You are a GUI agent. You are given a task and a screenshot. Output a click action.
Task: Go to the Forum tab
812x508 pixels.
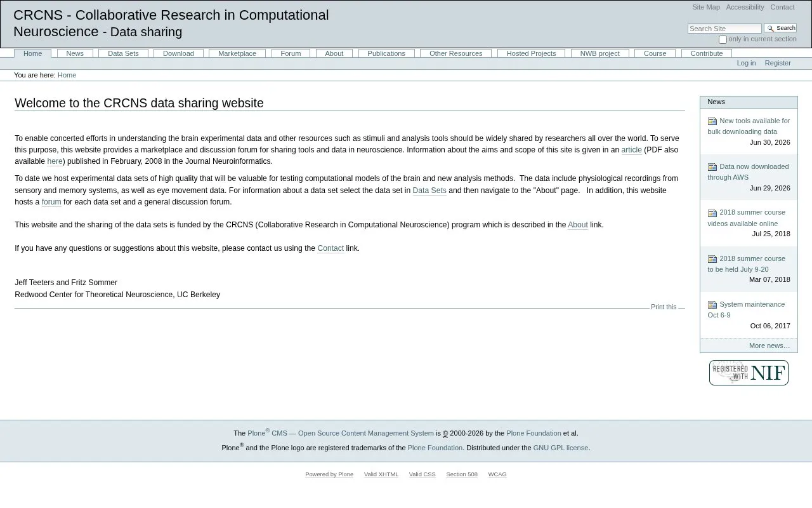point(291,53)
